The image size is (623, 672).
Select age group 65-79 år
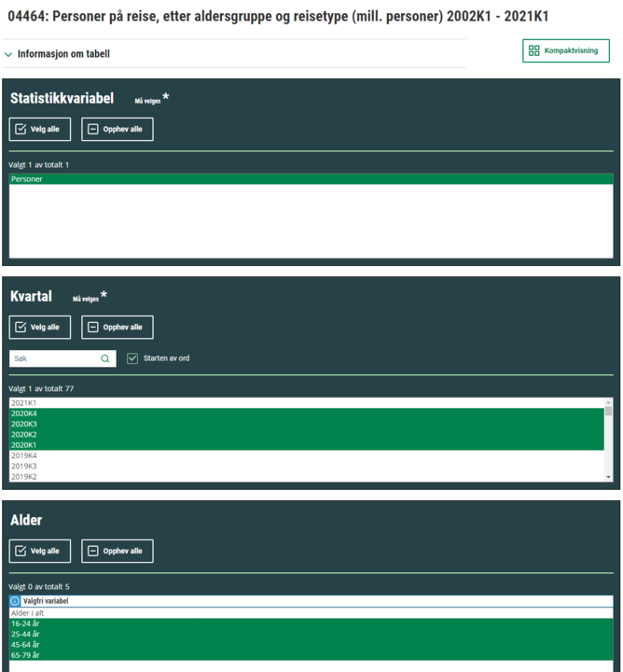(311, 655)
